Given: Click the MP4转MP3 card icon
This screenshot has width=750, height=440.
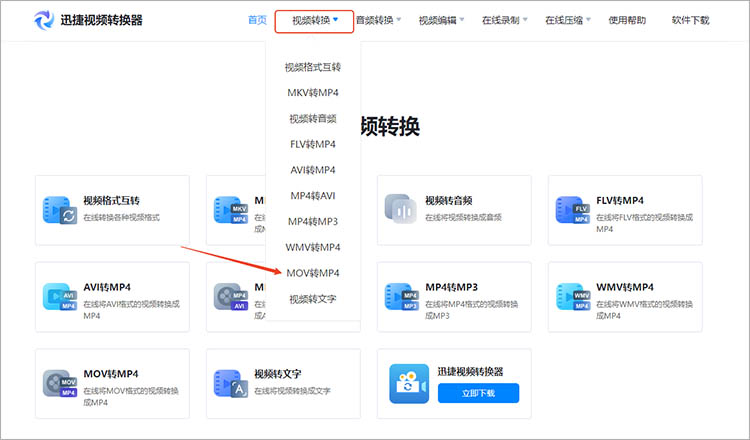Looking at the screenshot, I should pos(401,297).
